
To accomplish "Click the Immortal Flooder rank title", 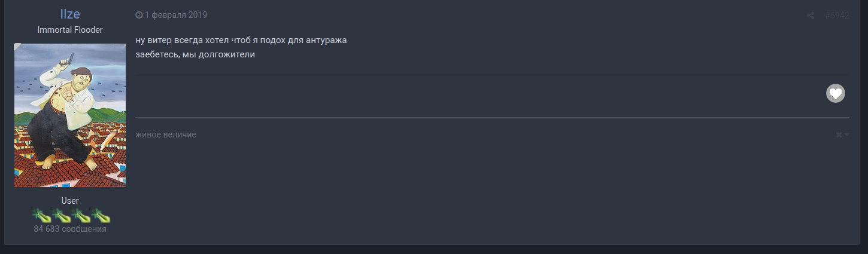I will point(70,30).
